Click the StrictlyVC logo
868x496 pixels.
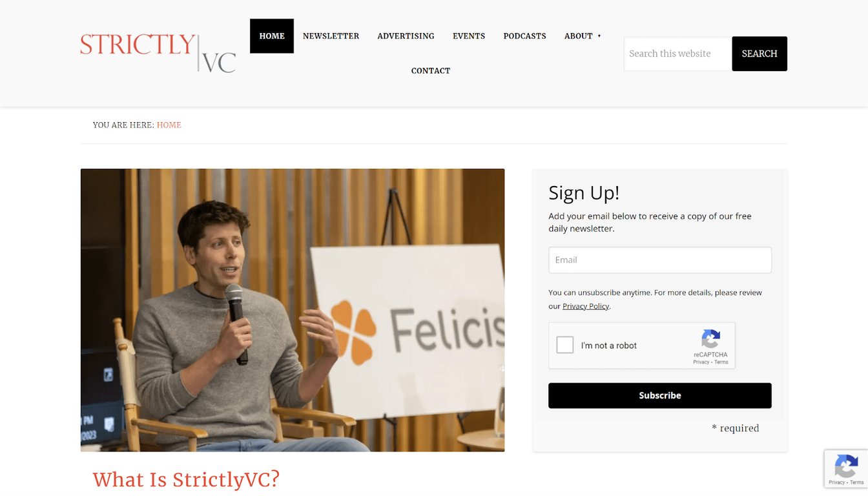coord(158,53)
